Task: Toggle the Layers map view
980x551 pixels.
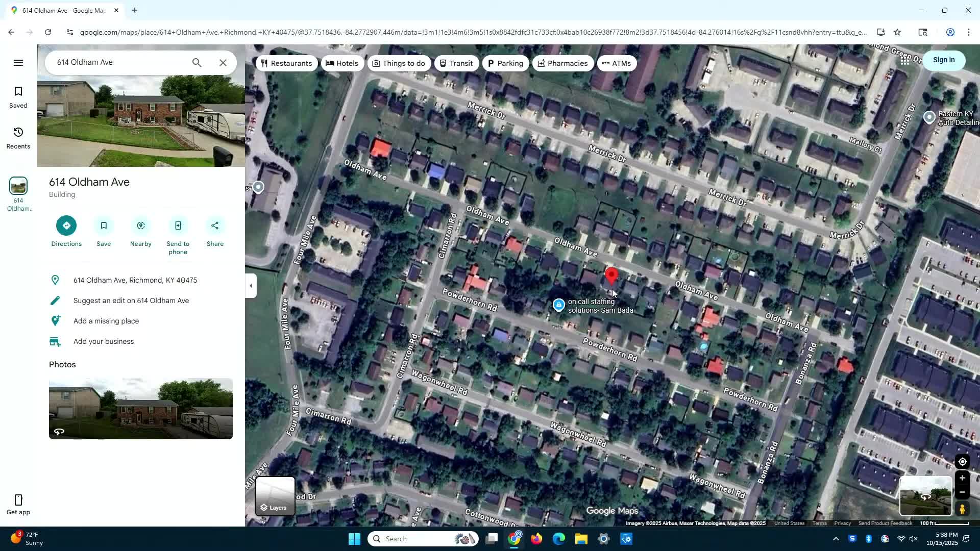Action: coord(275,496)
